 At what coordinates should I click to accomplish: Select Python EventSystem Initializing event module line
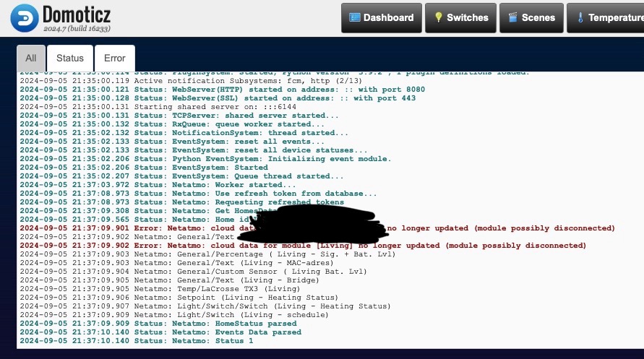[x=205, y=159]
